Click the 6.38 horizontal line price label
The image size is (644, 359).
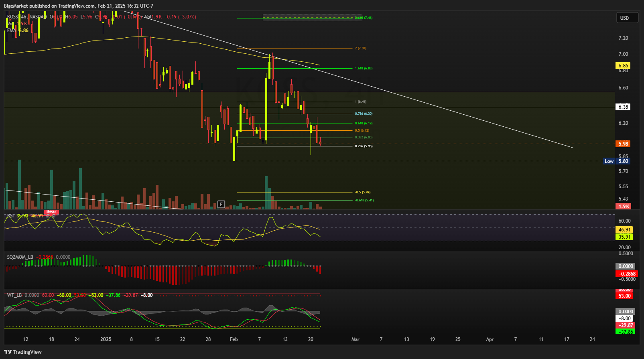(x=623, y=107)
